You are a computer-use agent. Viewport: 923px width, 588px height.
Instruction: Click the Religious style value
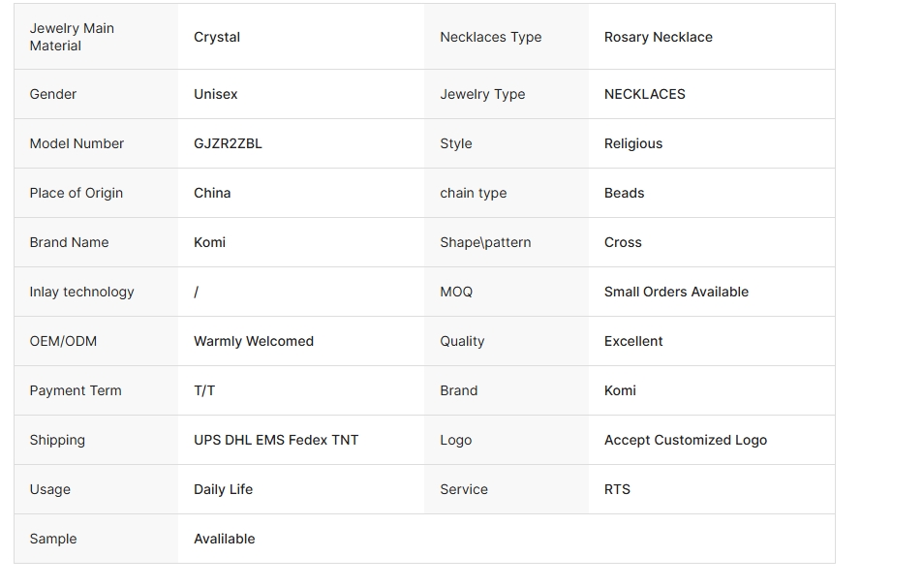633,143
